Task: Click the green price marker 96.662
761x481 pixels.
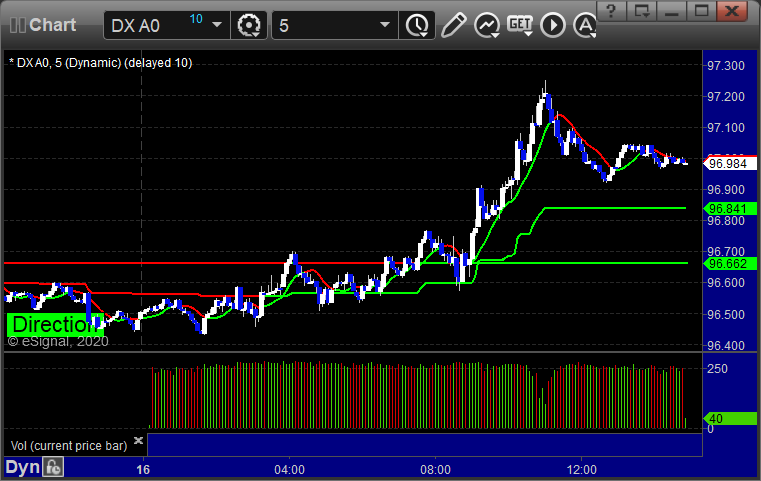Action: (x=729, y=264)
